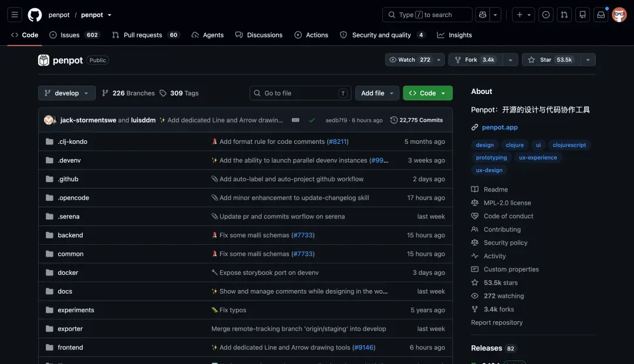This screenshot has height=364, width=634.
Task: Open the issues icon in the header
Action: (x=546, y=15)
